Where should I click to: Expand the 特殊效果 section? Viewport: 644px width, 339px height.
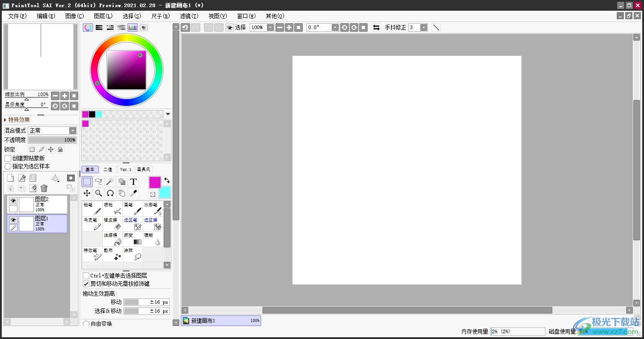coord(17,120)
